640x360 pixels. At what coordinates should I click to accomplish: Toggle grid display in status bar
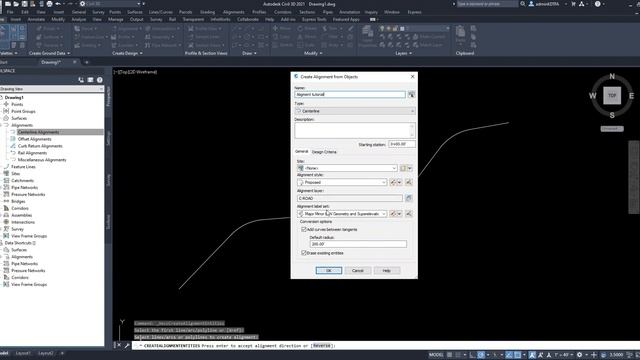point(449,355)
